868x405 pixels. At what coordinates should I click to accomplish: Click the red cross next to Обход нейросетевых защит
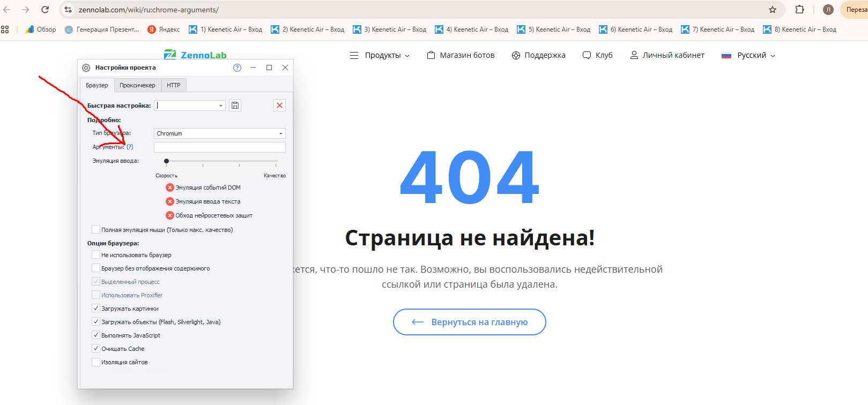click(x=170, y=215)
